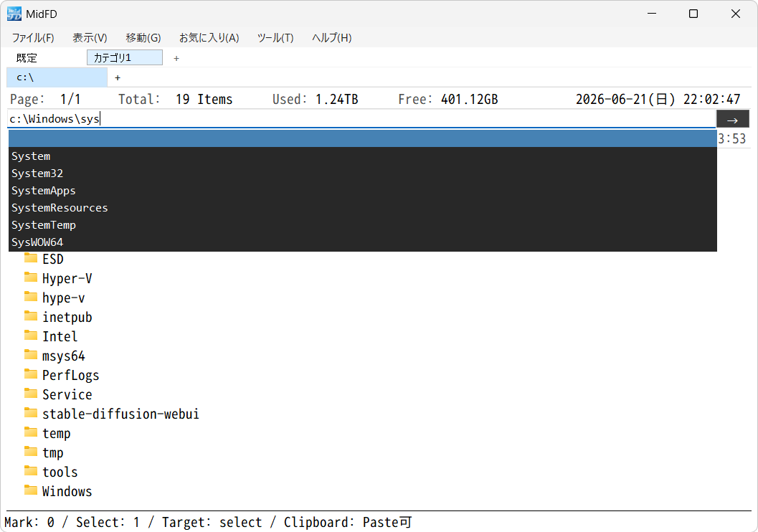The image size is (758, 532).
Task: Open the ツール(T) menu
Action: point(275,38)
